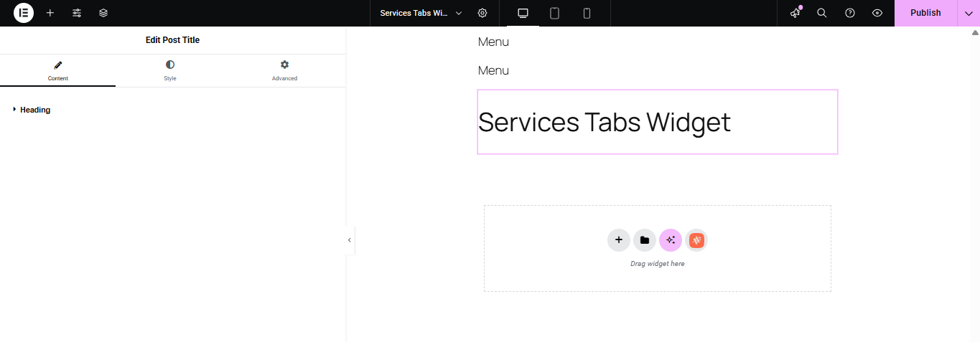980x342 pixels.
Task: Open the Elementor logo menu
Action: (24, 13)
